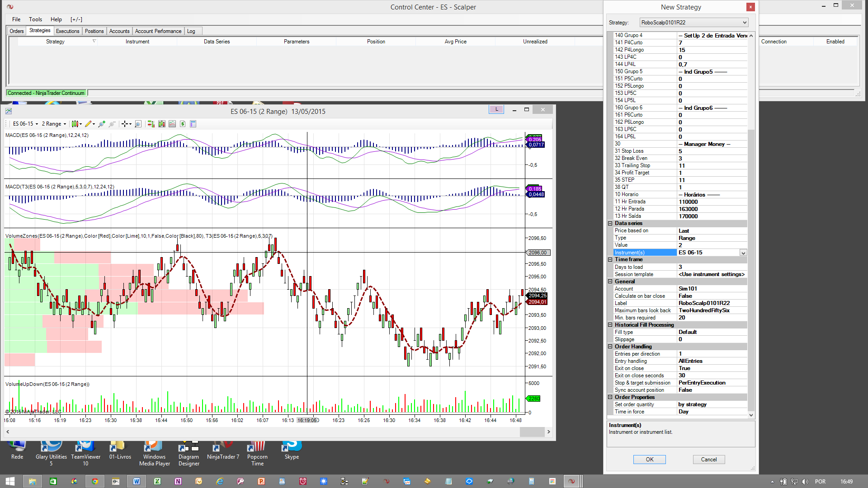
Task: Open chart style candlestick icon
Action: (75, 124)
